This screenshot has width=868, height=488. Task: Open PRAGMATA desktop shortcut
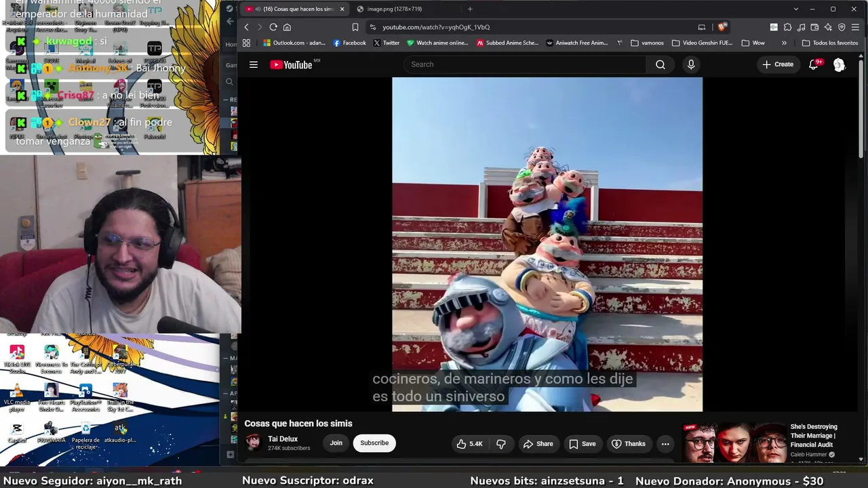pos(51,432)
